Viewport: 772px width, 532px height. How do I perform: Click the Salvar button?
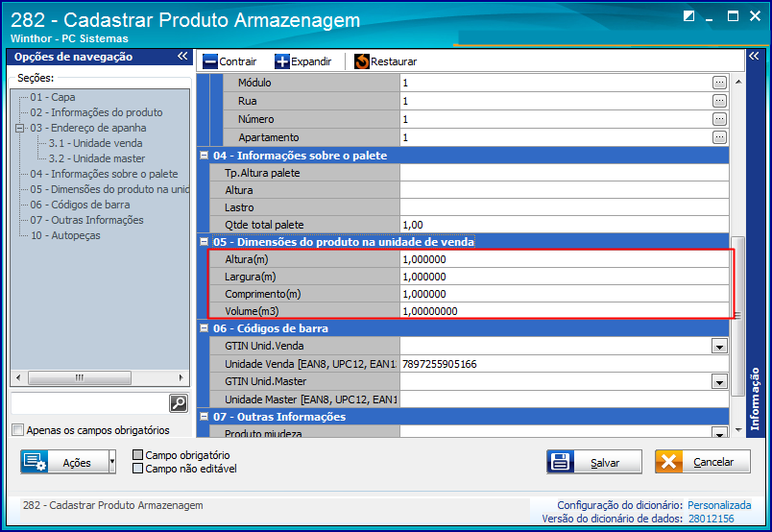click(594, 462)
